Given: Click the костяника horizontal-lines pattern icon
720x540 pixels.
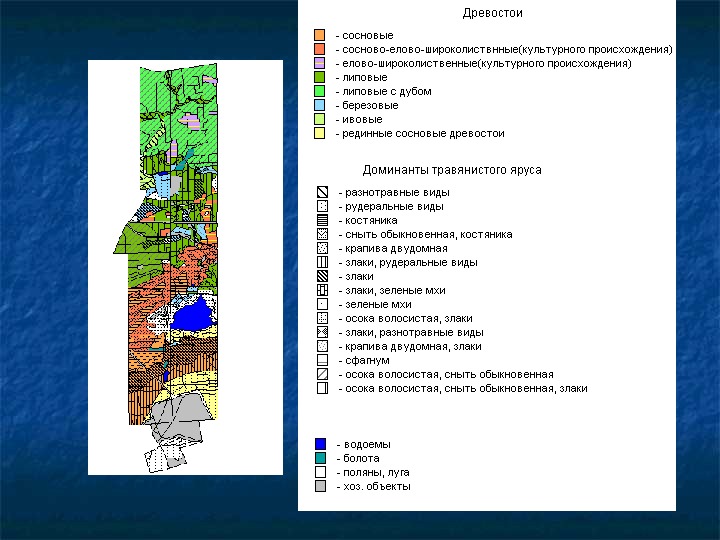Looking at the screenshot, I should pos(322,220).
